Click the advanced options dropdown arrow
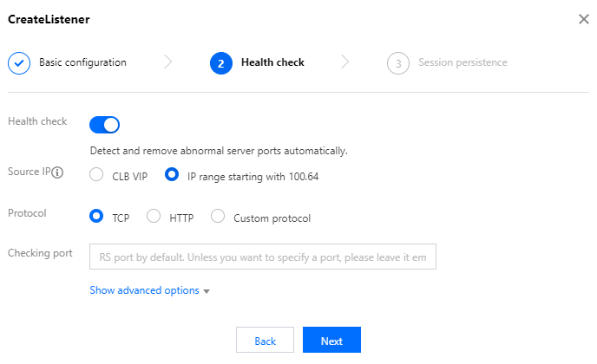 pos(207,291)
